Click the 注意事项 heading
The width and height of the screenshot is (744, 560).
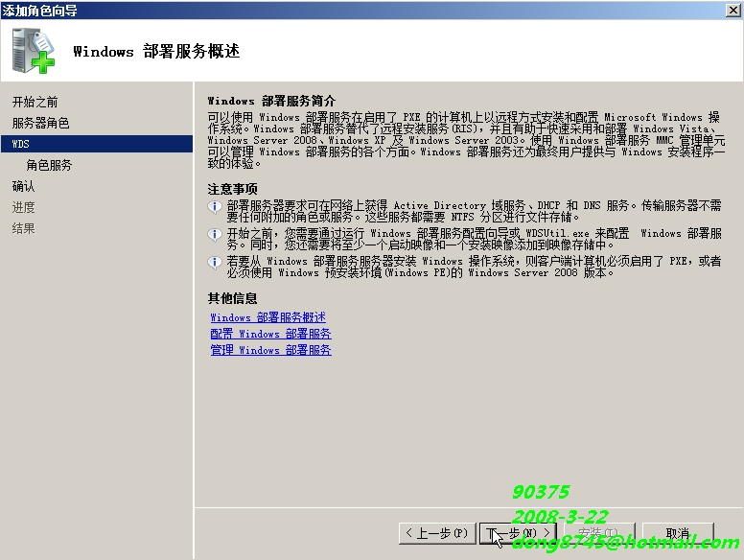coord(232,189)
